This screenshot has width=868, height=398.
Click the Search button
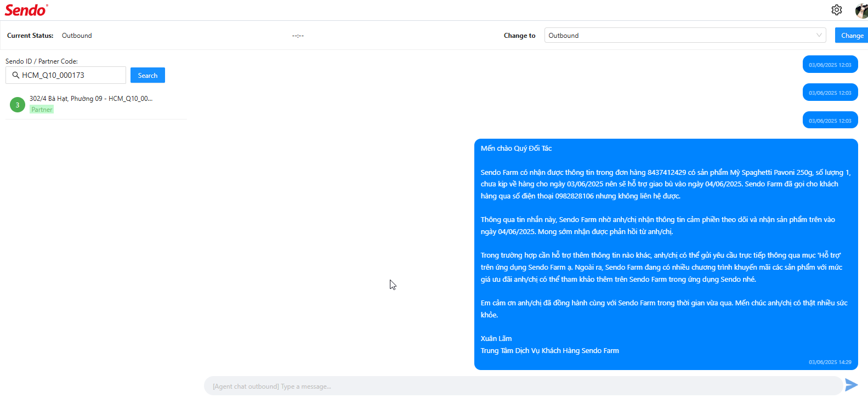coord(147,75)
